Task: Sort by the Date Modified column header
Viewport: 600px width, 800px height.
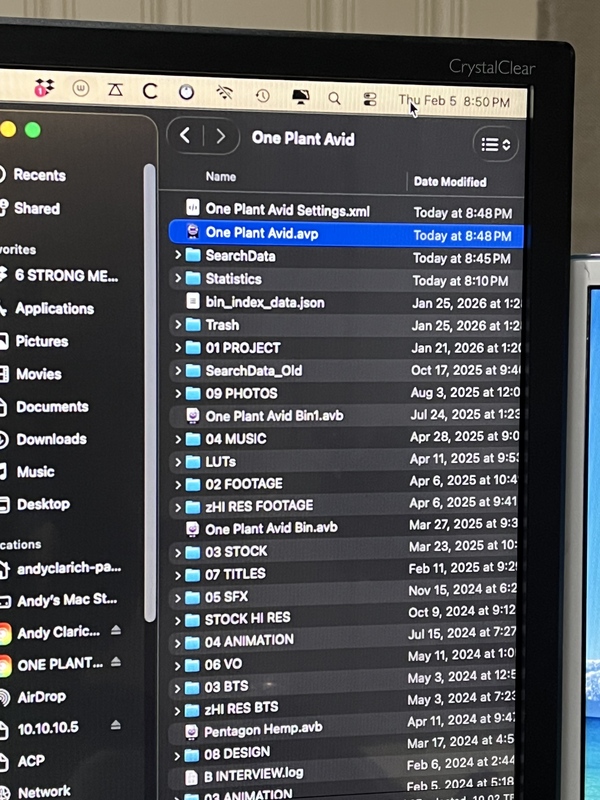Action: tap(450, 182)
